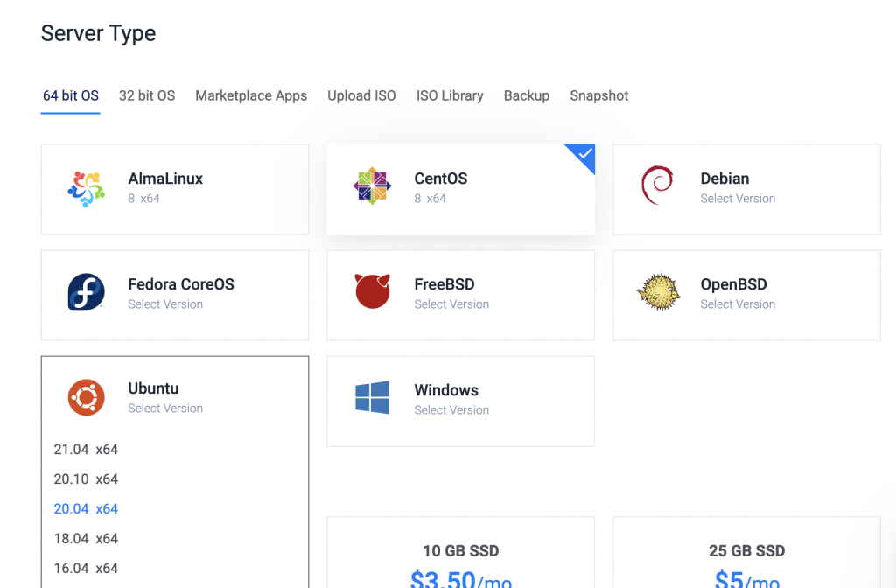Switch to the 32 bit OS tab
The image size is (896, 588).
[147, 95]
